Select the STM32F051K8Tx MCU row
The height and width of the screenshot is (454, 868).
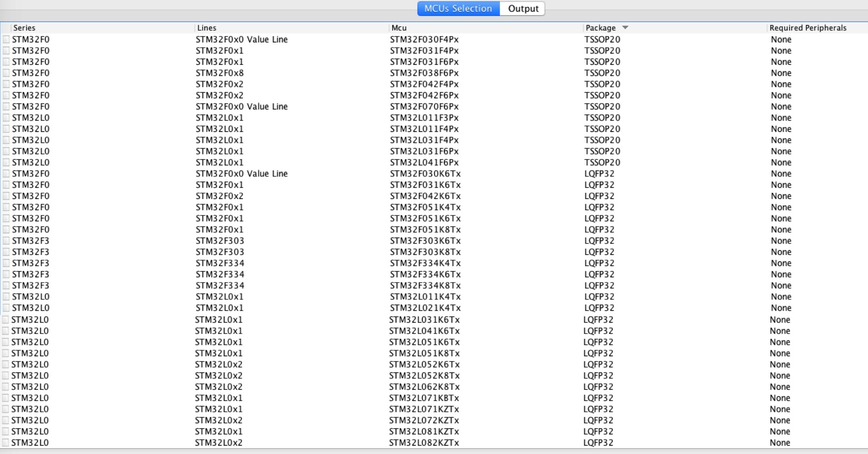pyautogui.click(x=425, y=230)
